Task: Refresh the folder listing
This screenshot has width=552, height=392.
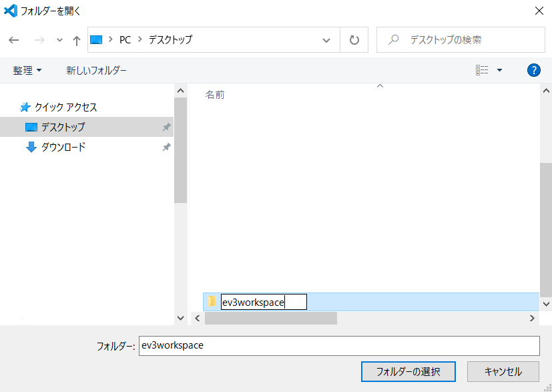Action: (x=354, y=40)
